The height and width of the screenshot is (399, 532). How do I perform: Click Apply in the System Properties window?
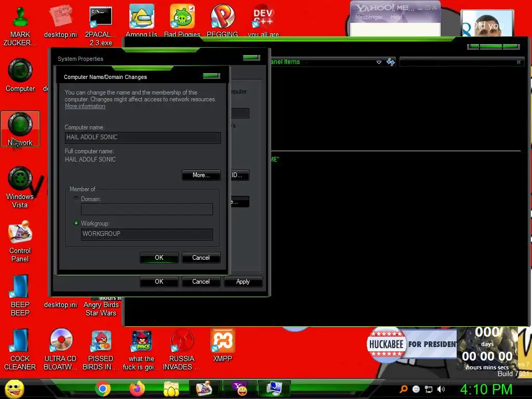(x=243, y=282)
